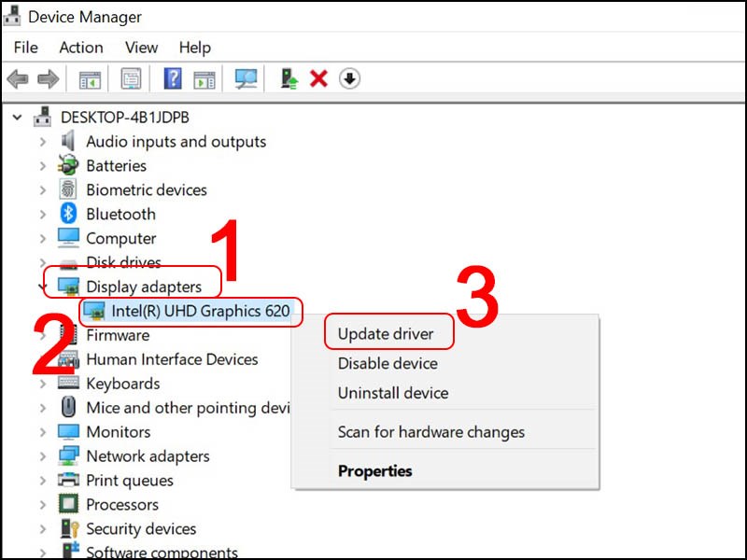Expand the Network adapters category
Image resolution: width=747 pixels, height=560 pixels.
pyautogui.click(x=43, y=456)
